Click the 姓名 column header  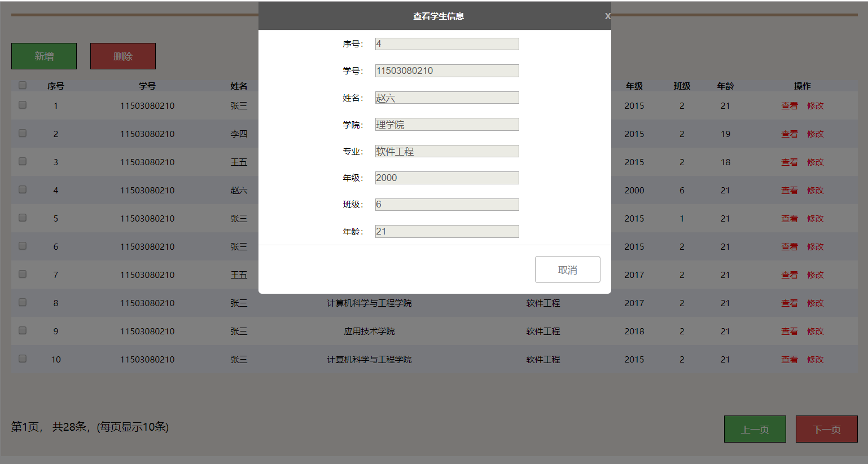pos(239,86)
